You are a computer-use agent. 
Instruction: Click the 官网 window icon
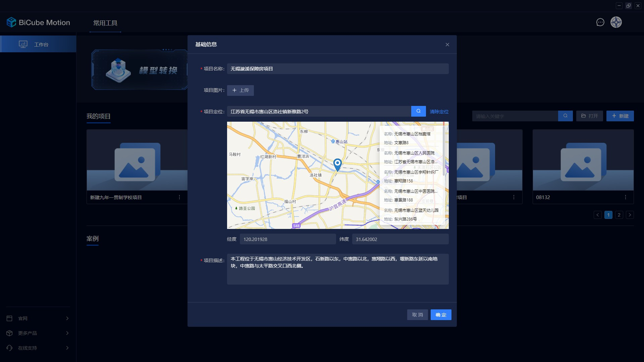click(9, 318)
